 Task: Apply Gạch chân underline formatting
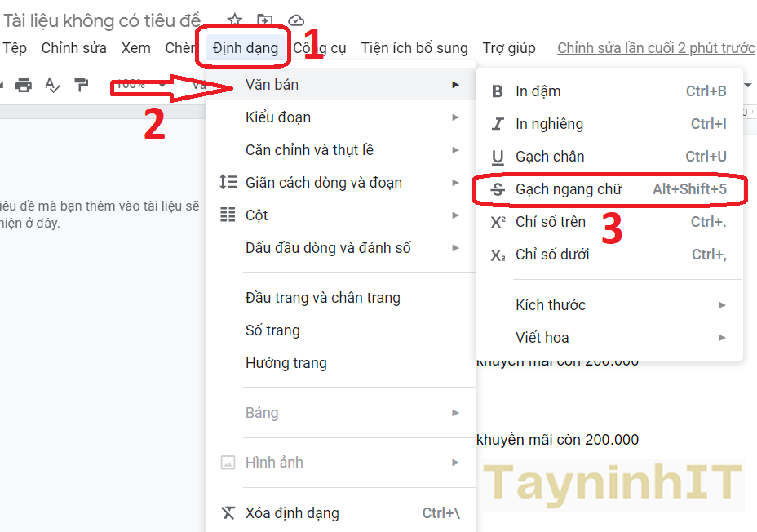pos(549,157)
